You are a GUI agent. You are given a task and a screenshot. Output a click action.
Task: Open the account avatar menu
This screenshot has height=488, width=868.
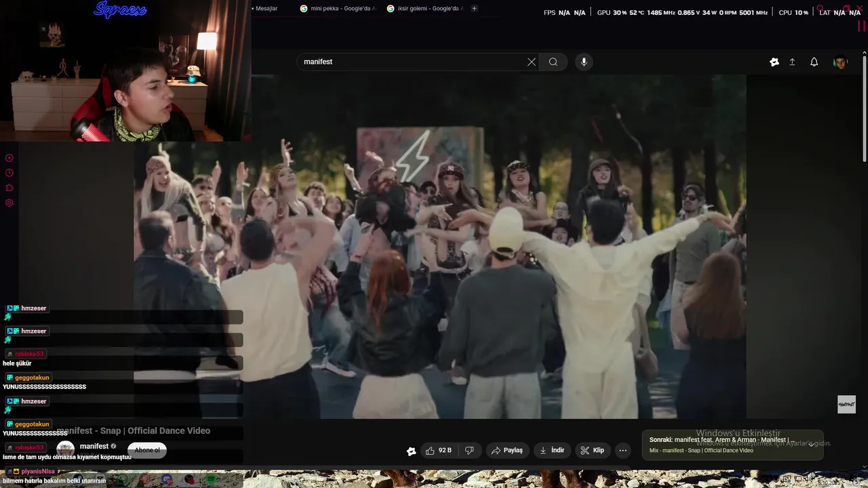[840, 62]
